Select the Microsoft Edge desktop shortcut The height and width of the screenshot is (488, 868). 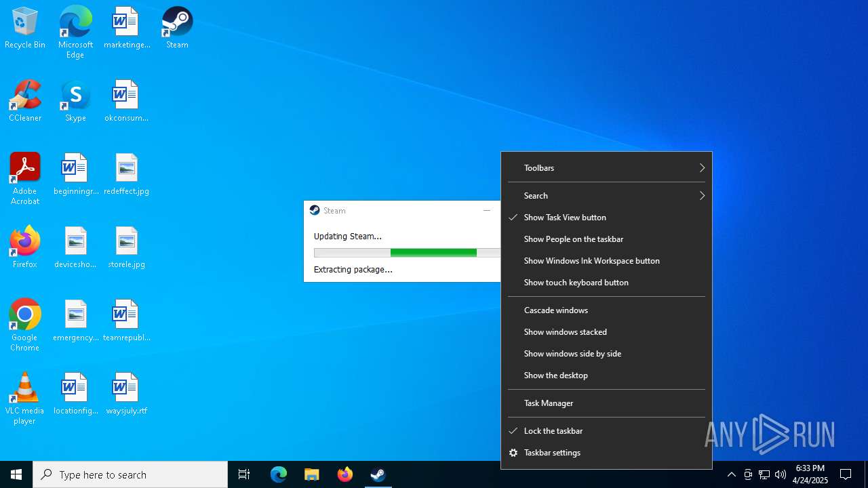coord(75,33)
